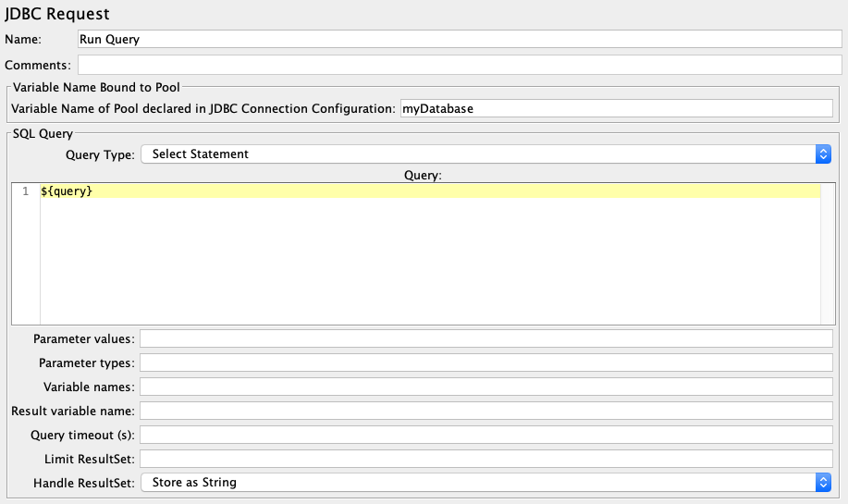Focus the Limit ResultSet field
The width and height of the screenshot is (848, 504).
(486, 459)
